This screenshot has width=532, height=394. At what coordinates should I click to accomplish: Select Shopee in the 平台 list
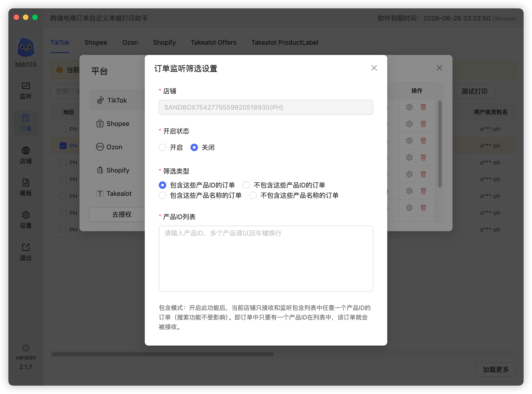[113, 124]
